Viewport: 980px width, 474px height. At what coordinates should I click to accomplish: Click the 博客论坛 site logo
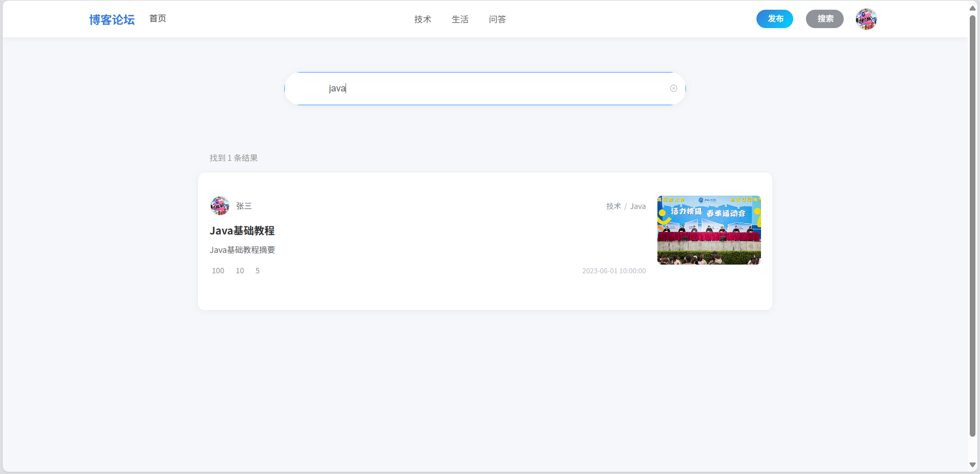(x=112, y=19)
